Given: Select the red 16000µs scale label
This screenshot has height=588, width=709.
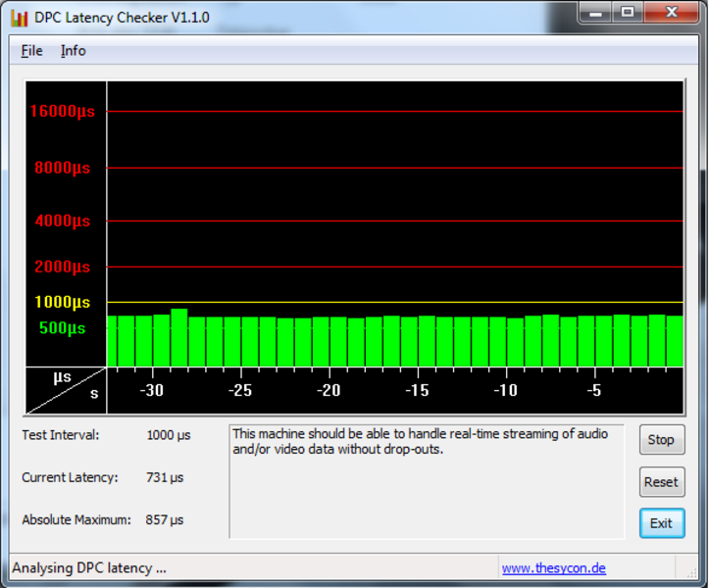Looking at the screenshot, I should tap(62, 112).
